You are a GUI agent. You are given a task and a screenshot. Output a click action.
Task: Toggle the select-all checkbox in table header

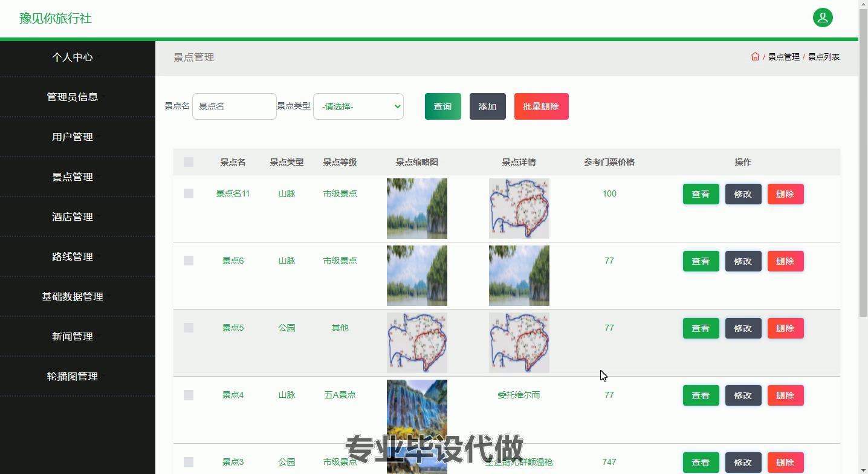pos(189,162)
